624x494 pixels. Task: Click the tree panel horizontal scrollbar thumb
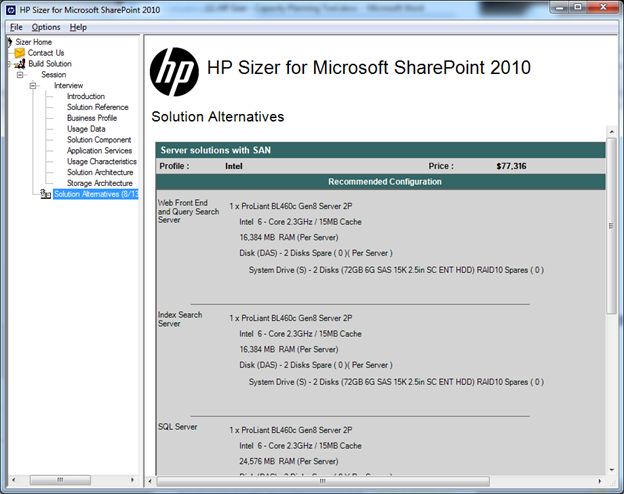(60, 480)
